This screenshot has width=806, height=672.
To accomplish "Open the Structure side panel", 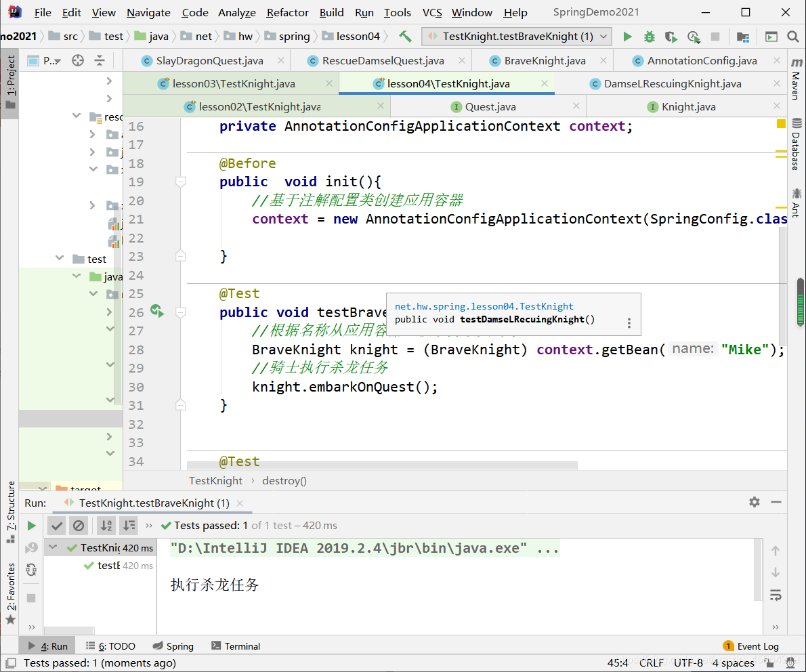I will [x=10, y=512].
